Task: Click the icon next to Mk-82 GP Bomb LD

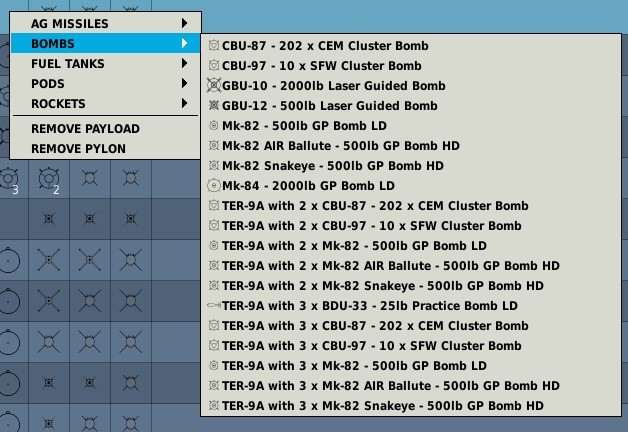Action: [x=214, y=125]
